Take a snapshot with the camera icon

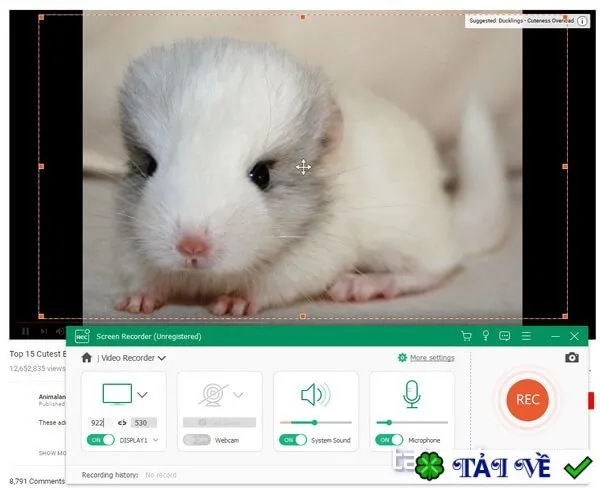click(x=572, y=357)
